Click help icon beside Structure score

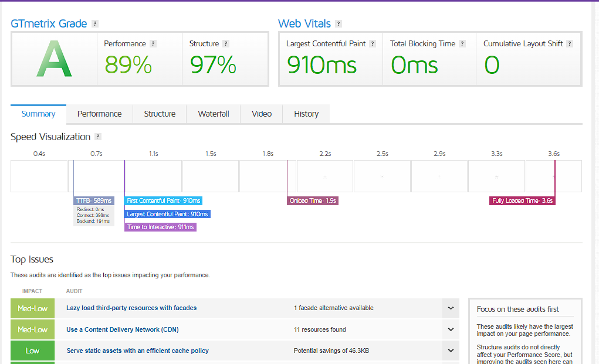226,43
